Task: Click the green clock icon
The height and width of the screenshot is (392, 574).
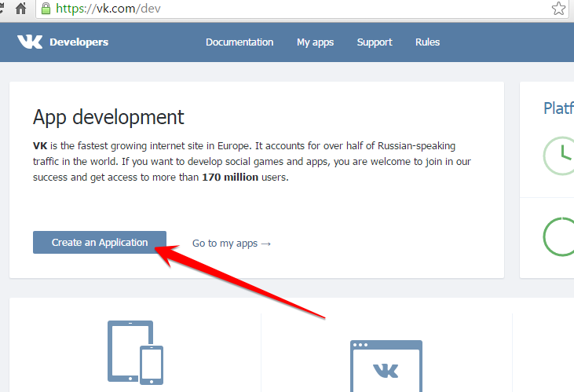Action: (x=558, y=156)
